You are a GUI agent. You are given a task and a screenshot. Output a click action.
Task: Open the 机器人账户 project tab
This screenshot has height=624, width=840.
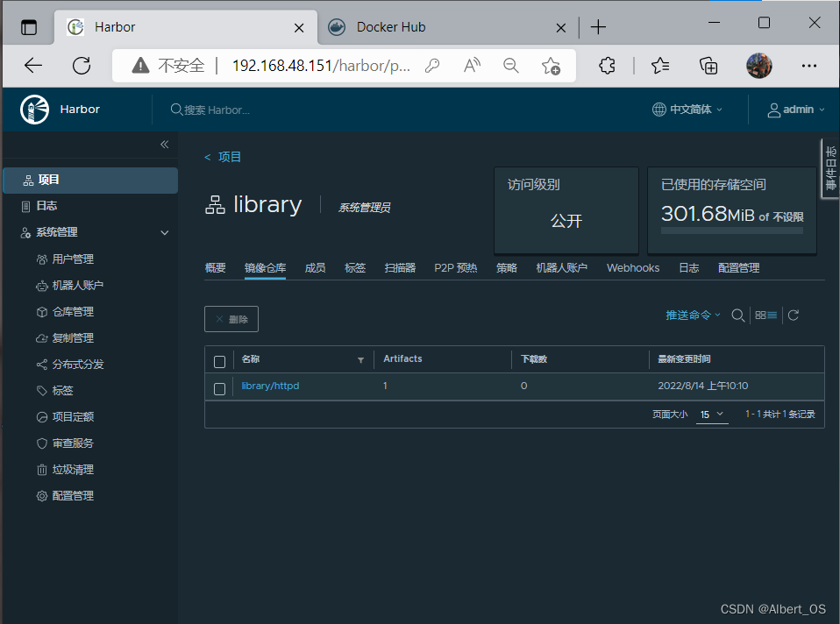562,268
